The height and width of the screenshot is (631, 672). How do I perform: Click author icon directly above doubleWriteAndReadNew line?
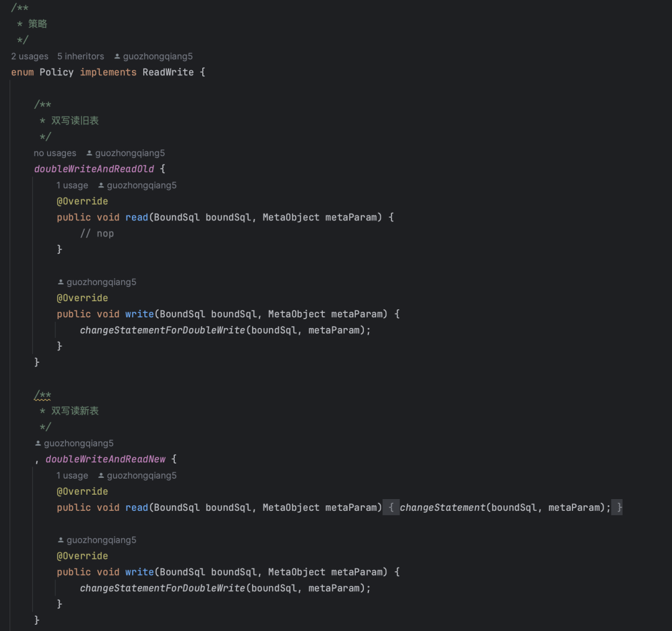pos(38,443)
